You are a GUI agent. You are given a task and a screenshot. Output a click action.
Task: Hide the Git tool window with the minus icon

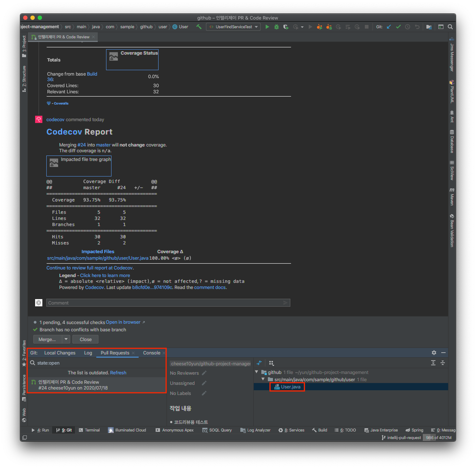point(443,353)
